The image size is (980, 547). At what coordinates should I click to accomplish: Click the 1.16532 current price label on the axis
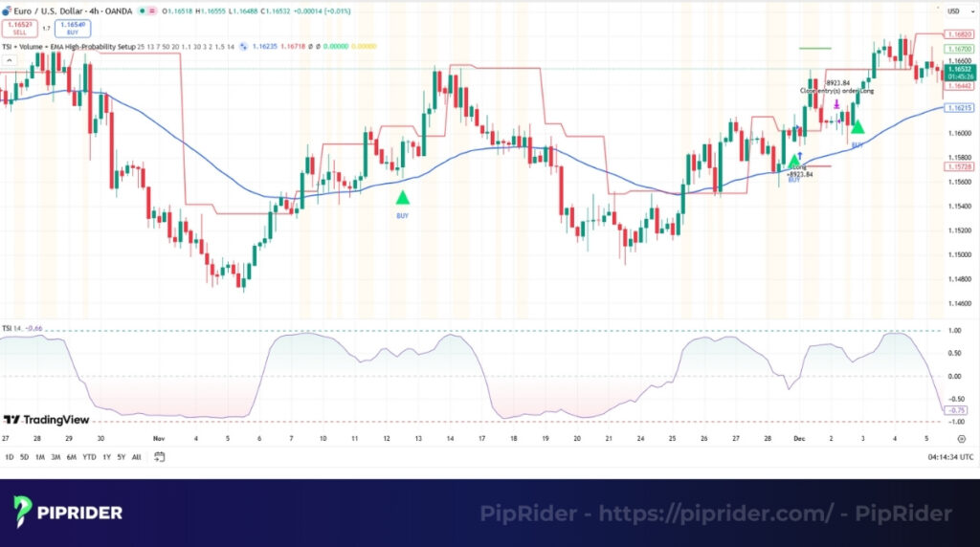pos(958,70)
